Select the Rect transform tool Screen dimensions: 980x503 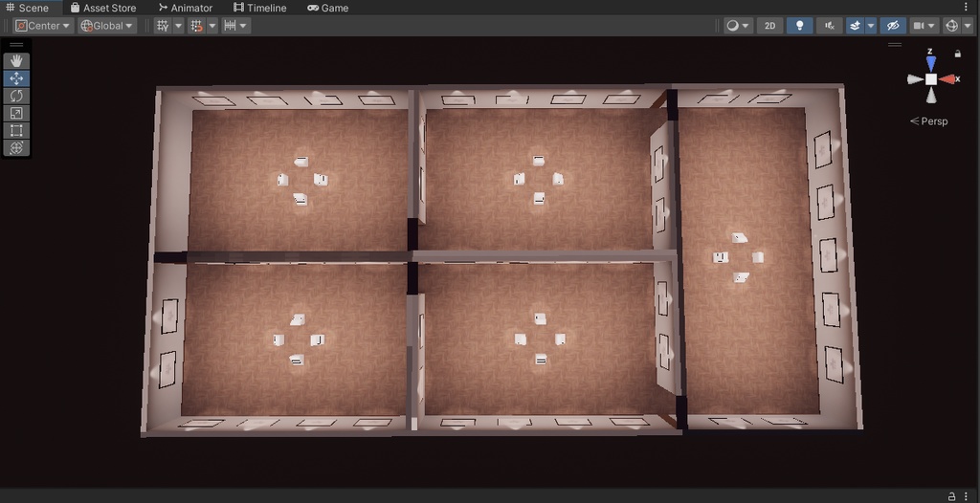[x=16, y=131]
